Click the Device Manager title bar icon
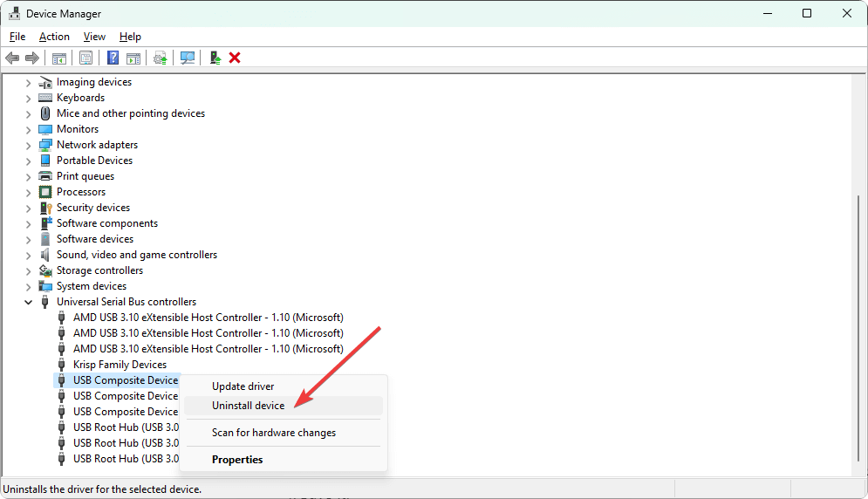 (14, 13)
